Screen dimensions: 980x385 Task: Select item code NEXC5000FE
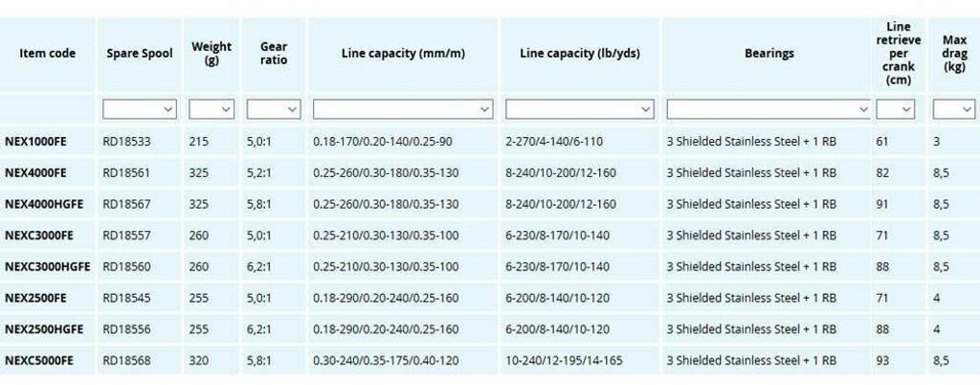tap(39, 360)
